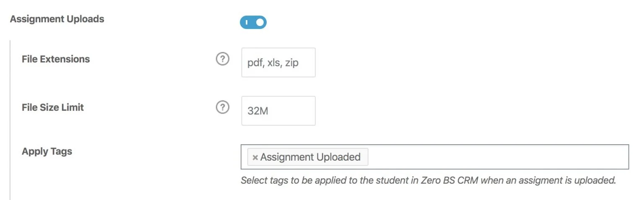Click the Apply Tags label text
The height and width of the screenshot is (200, 644).
tap(47, 151)
